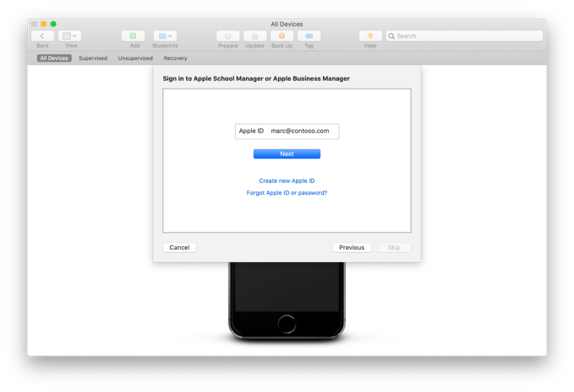The height and width of the screenshot is (392, 574).
Task: Start a Back Up from the toolbar
Action: click(282, 36)
